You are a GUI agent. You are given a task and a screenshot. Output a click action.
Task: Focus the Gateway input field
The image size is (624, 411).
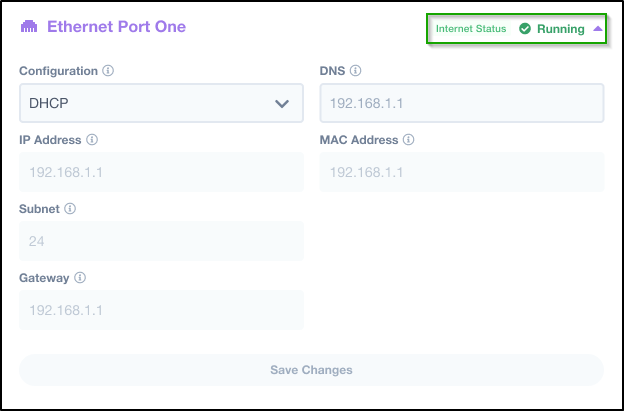point(161,310)
